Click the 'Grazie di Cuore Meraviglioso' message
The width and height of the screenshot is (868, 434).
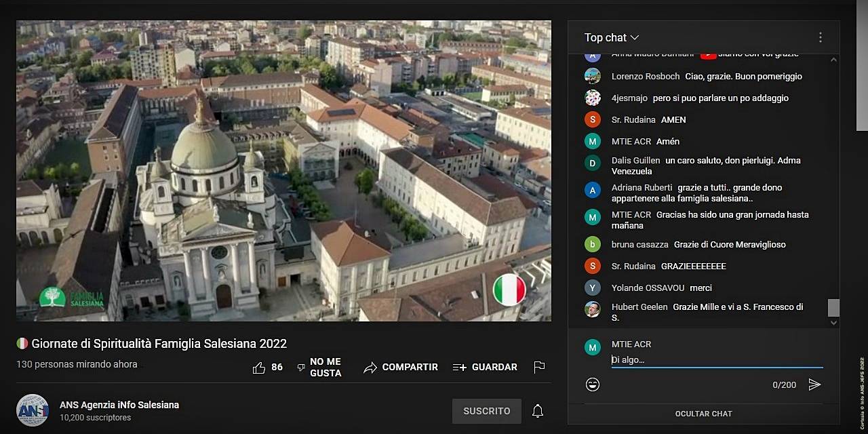pyautogui.click(x=730, y=245)
